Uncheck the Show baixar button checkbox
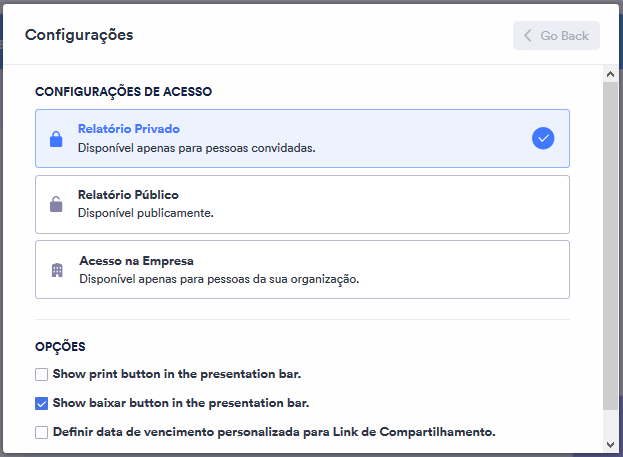Screen dimensions: 623x457 [42, 404]
